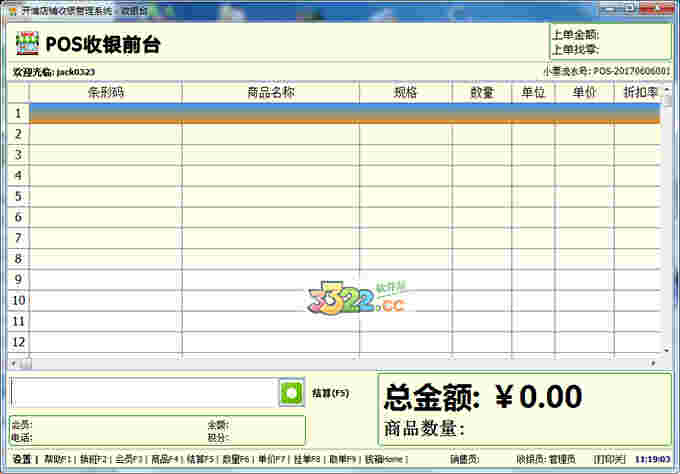Click 锁箱Home in the bottom bar
The height and width of the screenshot is (474, 680).
tap(384, 459)
